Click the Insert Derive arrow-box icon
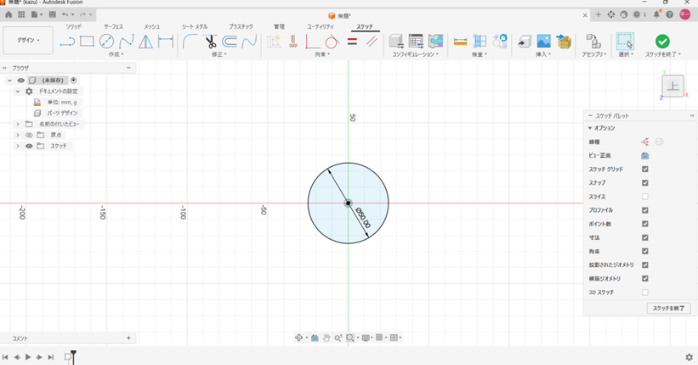 pyautogui.click(x=564, y=41)
